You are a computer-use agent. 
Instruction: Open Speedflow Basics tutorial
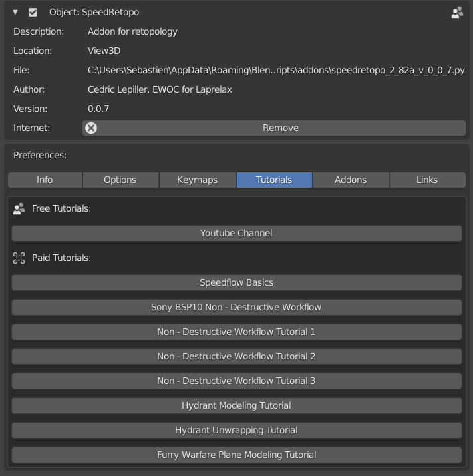click(237, 283)
